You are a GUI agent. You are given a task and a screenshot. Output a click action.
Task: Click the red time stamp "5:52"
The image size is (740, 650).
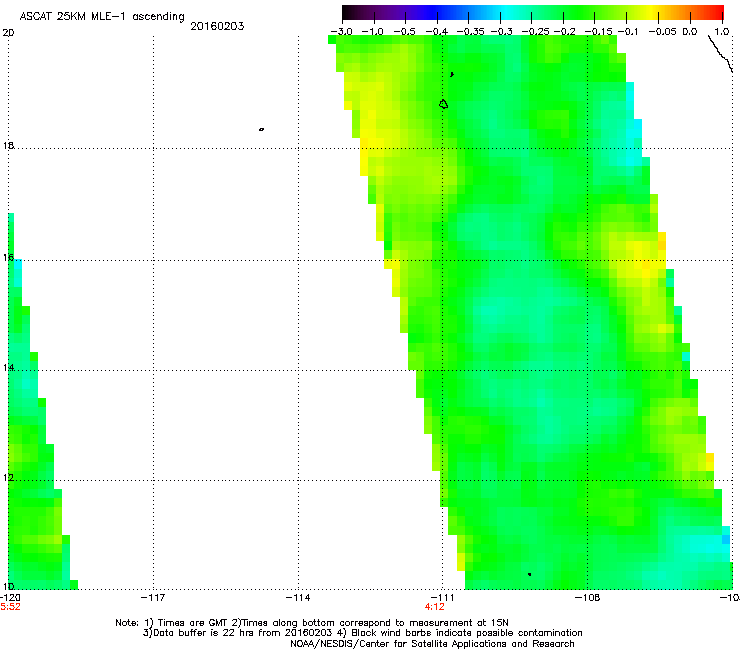[10, 607]
